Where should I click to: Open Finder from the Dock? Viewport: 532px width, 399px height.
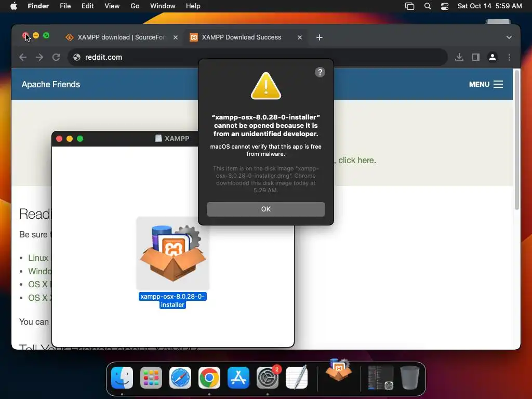click(x=122, y=378)
